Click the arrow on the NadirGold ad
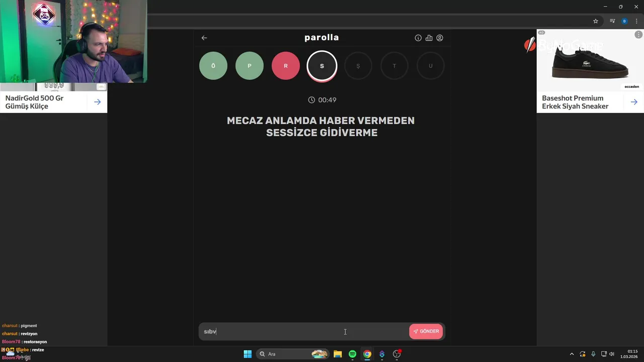 (97, 102)
